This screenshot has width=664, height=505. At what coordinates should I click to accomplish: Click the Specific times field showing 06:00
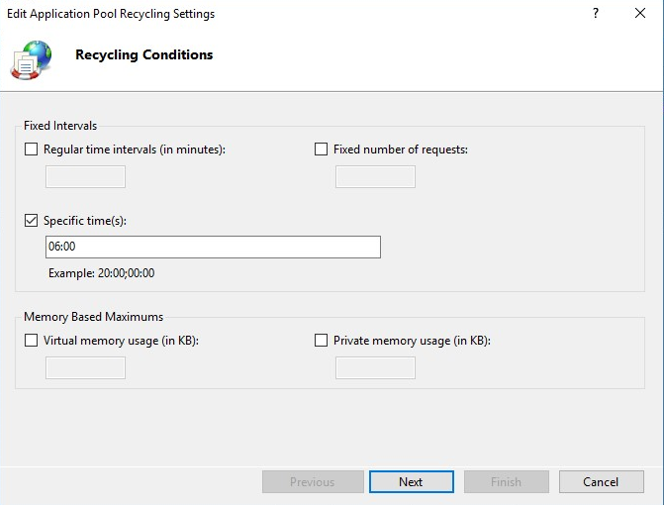coord(212,247)
